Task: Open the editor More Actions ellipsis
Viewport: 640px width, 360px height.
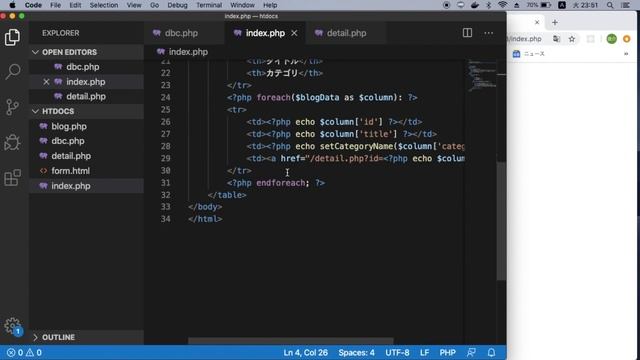Action: (x=489, y=33)
